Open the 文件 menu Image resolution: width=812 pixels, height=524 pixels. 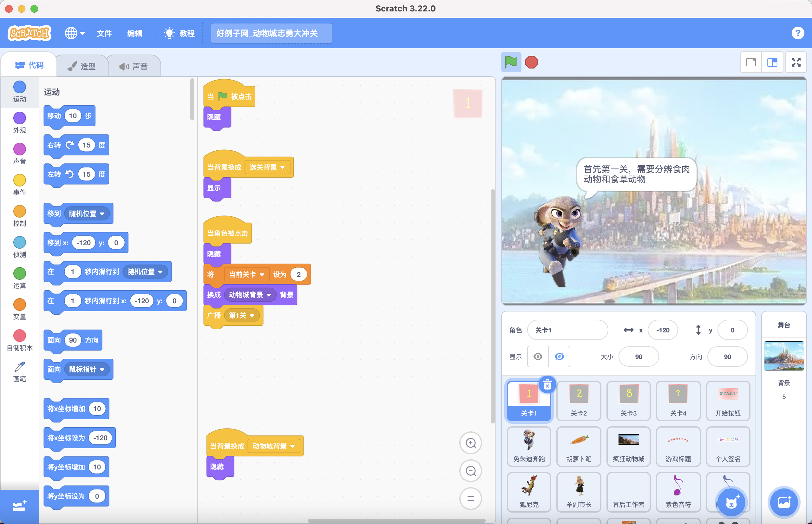[104, 33]
